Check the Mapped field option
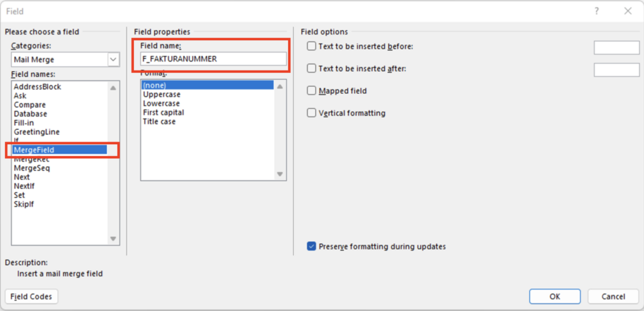Screen dimensions: 644x311 (x=311, y=91)
